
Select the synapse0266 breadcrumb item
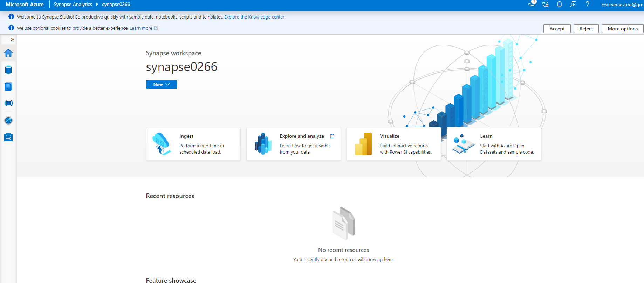116,5
